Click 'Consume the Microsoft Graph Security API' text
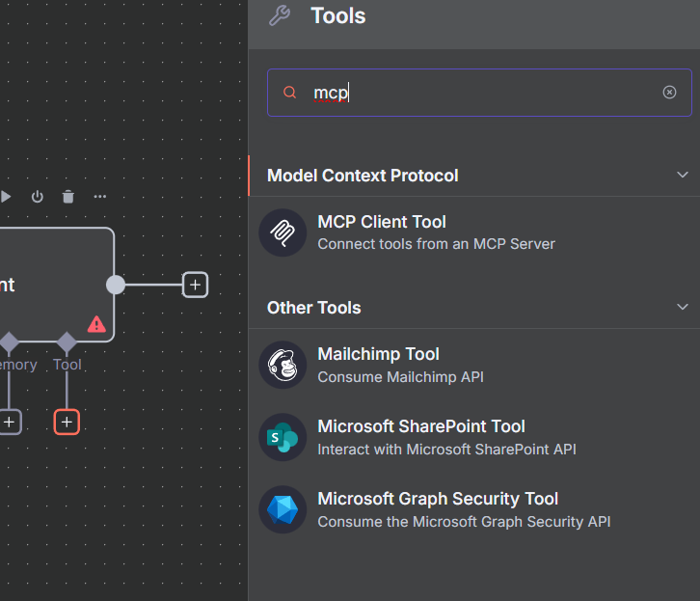Image resolution: width=700 pixels, height=601 pixels. pyautogui.click(x=464, y=522)
